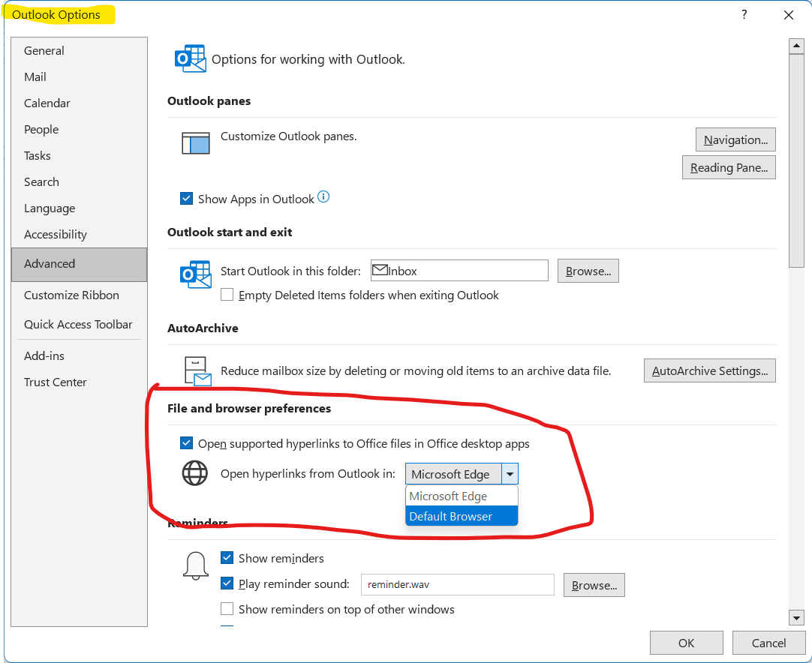Click the reminder.wav sound file field
This screenshot has width=812, height=663.
[457, 584]
